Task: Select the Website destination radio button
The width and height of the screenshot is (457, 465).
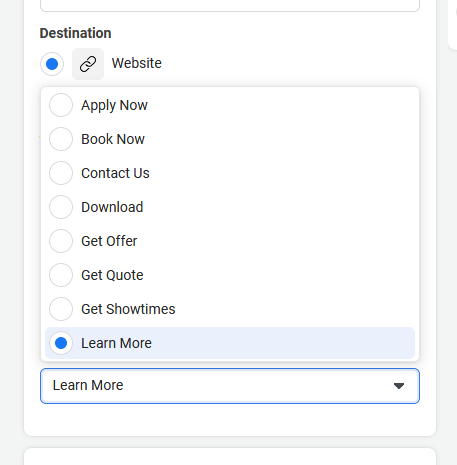Action: [52, 64]
